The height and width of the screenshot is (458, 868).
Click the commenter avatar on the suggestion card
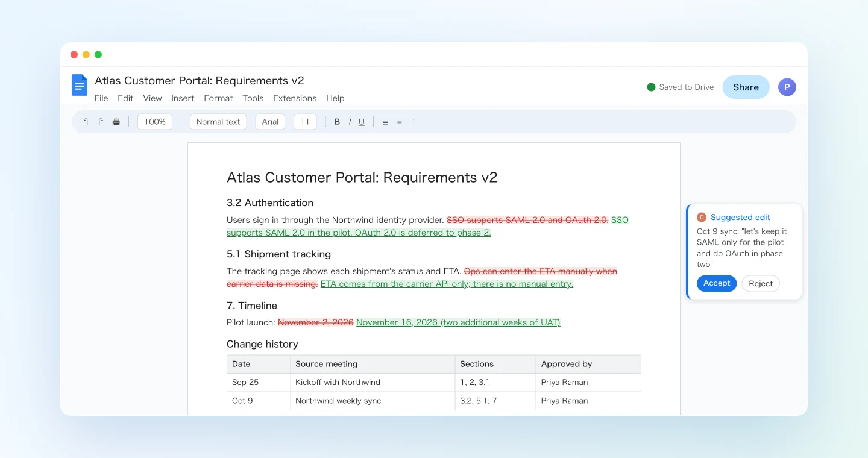point(701,217)
